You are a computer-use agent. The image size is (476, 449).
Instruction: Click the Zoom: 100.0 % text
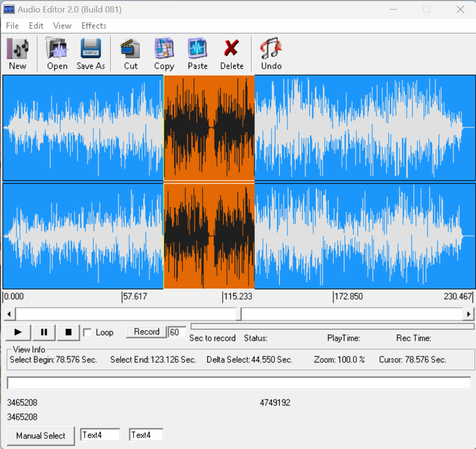point(339,360)
